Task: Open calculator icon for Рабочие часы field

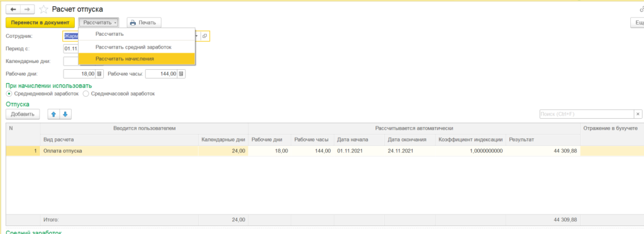Action: click(x=181, y=74)
